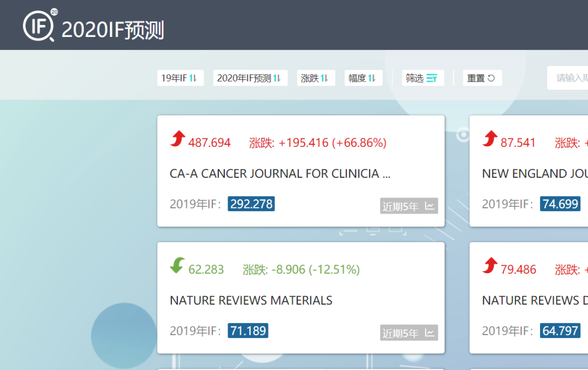Sort by 2020年IF预测

250,78
